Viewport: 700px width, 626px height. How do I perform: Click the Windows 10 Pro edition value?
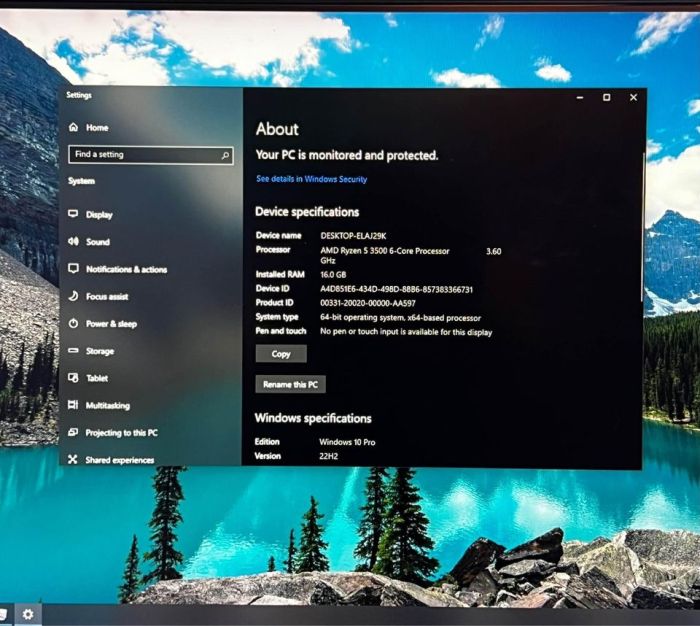pyautogui.click(x=347, y=442)
